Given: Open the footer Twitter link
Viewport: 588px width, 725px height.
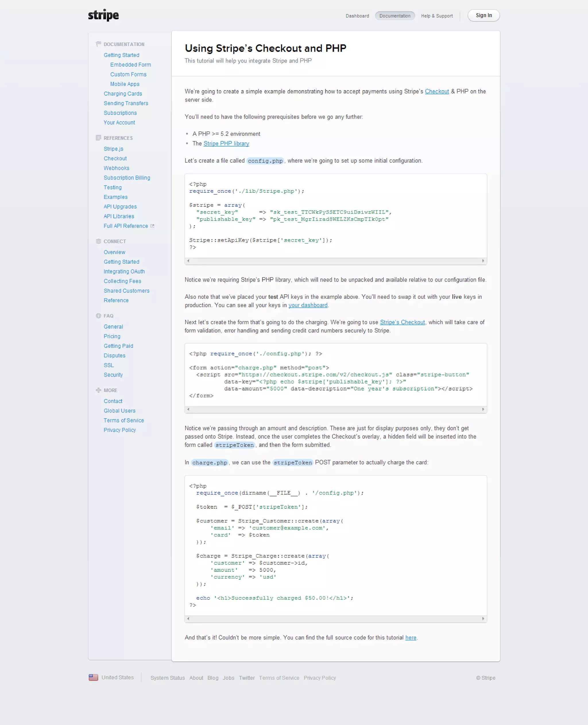Looking at the screenshot, I should tap(247, 678).
